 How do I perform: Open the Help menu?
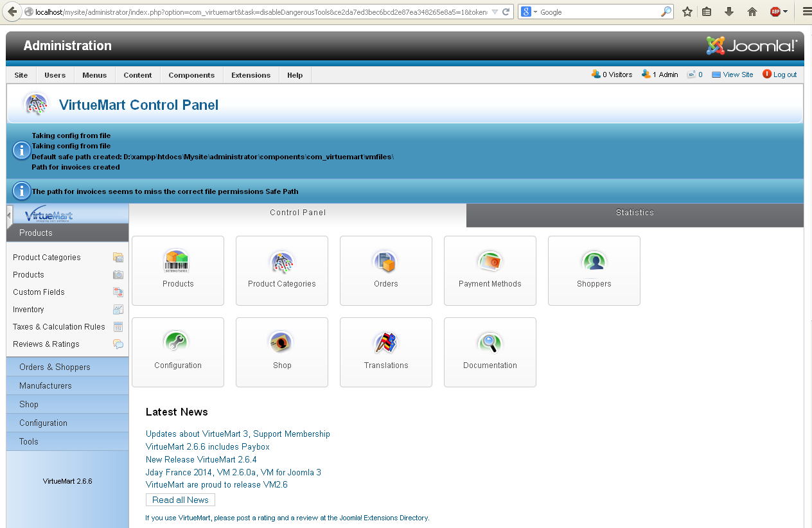[x=295, y=75]
